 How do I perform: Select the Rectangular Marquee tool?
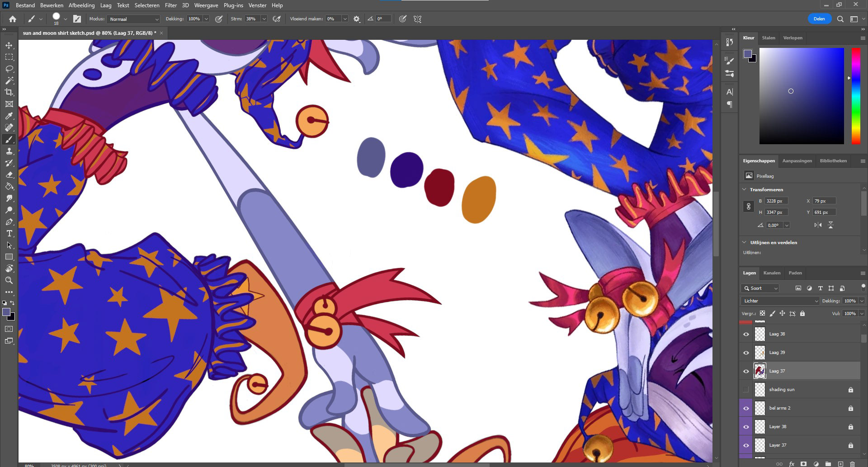9,57
